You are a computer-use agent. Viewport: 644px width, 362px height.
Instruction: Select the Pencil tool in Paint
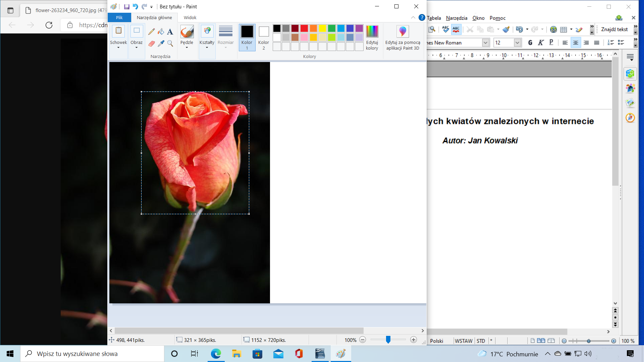[x=151, y=31]
